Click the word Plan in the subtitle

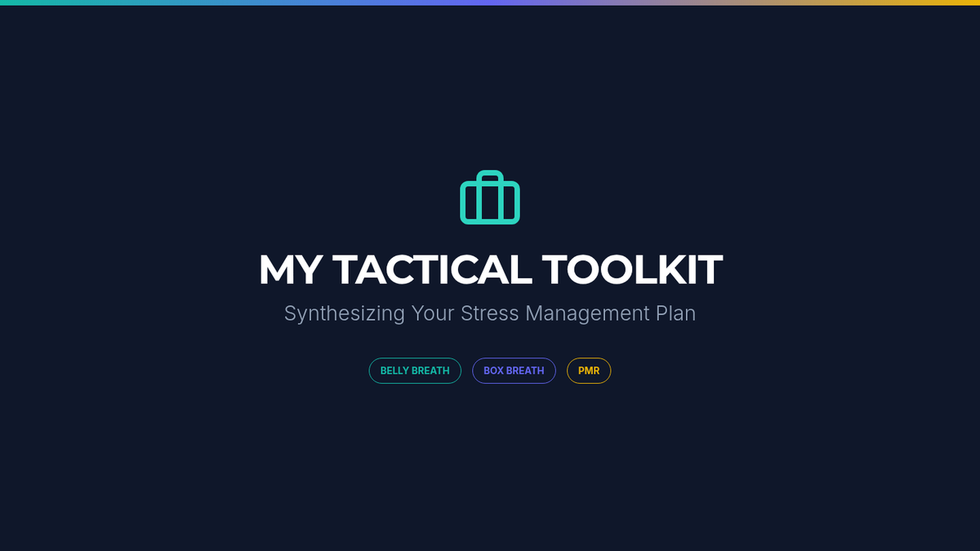coord(676,313)
